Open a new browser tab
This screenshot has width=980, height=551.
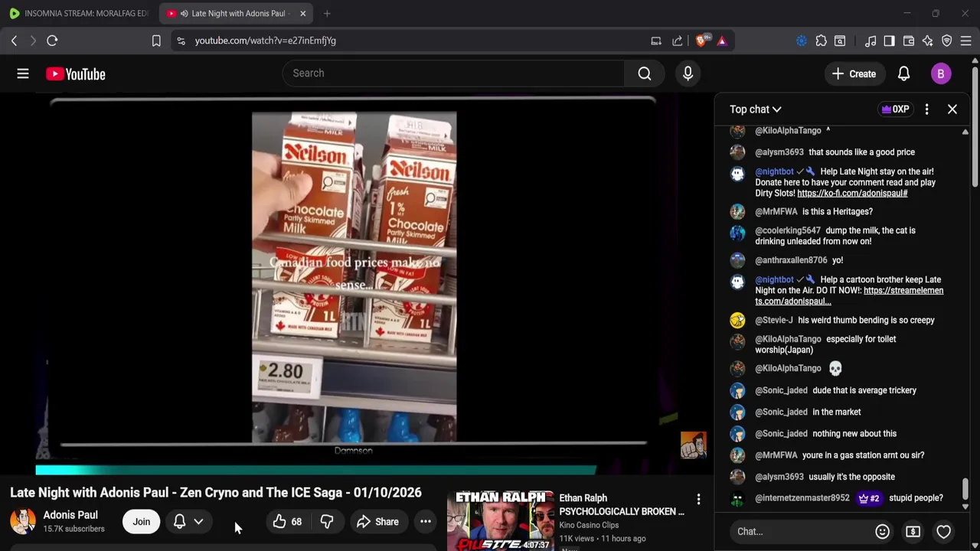pyautogui.click(x=327, y=13)
